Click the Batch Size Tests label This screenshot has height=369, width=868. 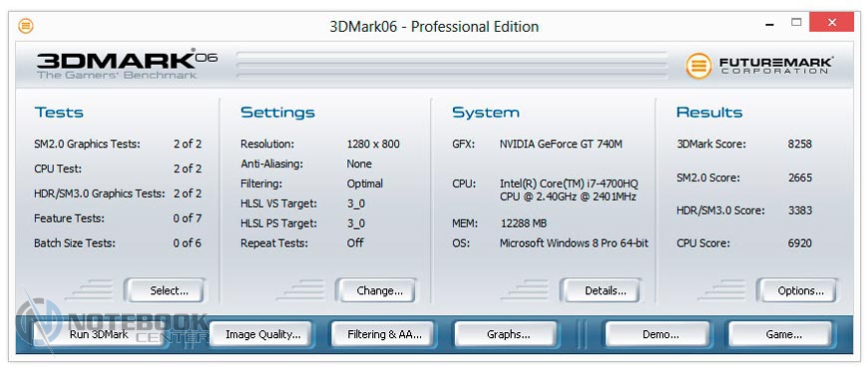tap(75, 243)
